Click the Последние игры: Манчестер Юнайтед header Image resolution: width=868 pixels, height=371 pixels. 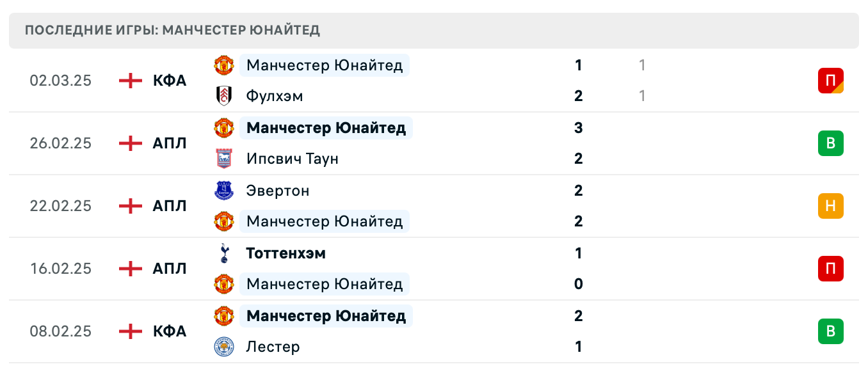click(x=173, y=30)
